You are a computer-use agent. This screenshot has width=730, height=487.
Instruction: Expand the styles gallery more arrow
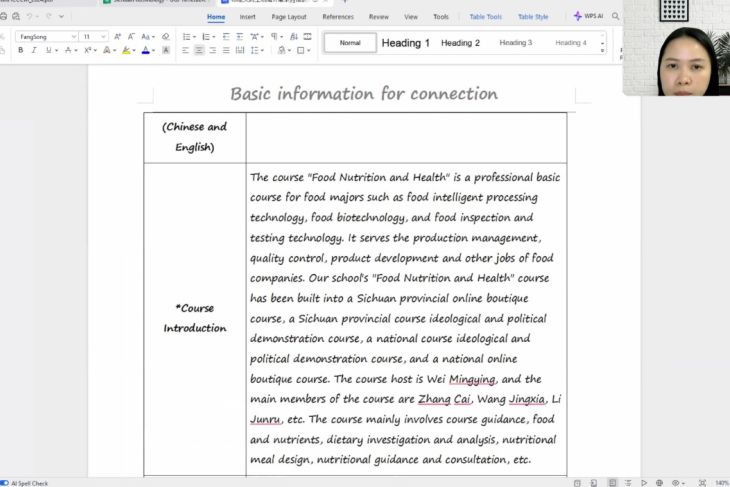pos(602,50)
